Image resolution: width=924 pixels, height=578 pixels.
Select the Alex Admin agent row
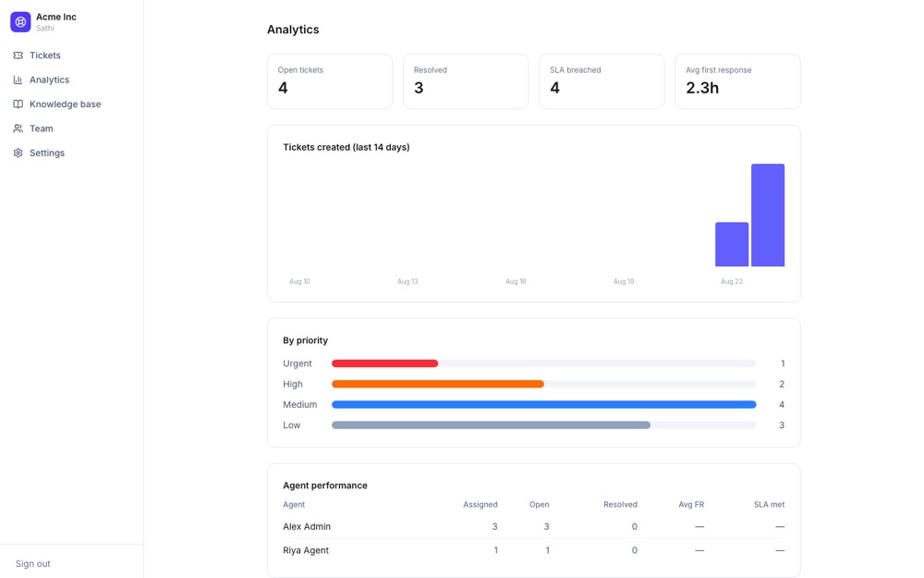point(534,527)
